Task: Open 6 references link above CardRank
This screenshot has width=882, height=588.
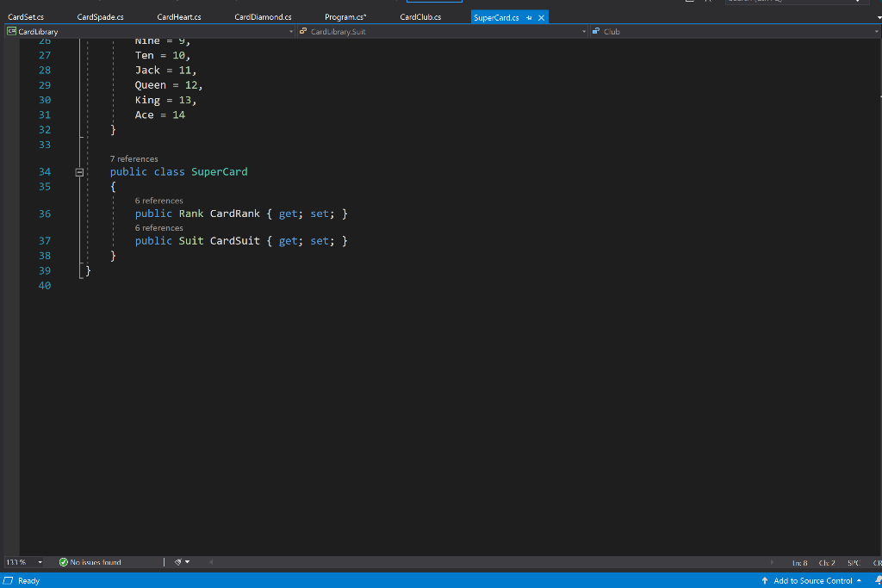Action: pyautogui.click(x=158, y=201)
